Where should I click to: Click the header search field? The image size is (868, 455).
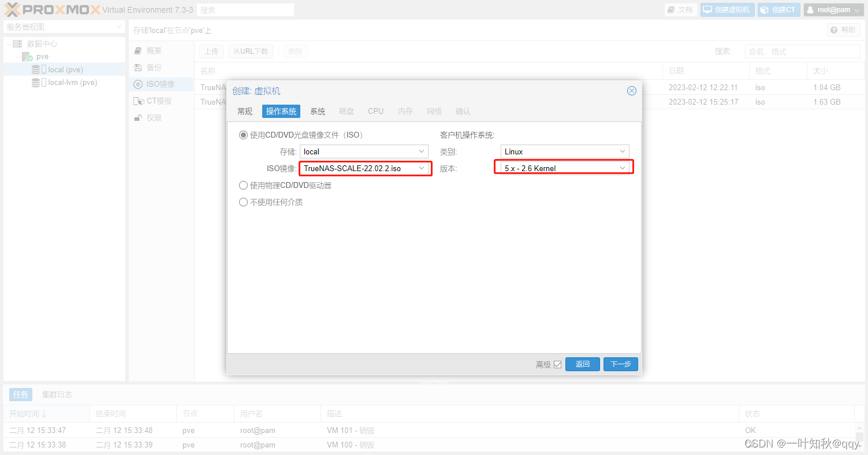[x=245, y=10]
